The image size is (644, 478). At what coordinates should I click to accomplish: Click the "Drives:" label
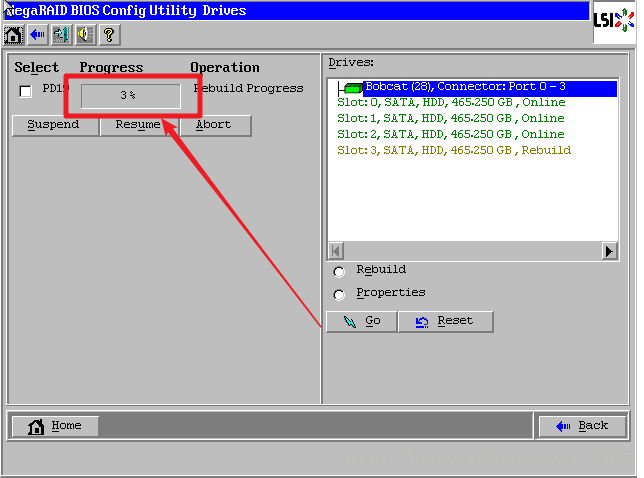[351, 63]
